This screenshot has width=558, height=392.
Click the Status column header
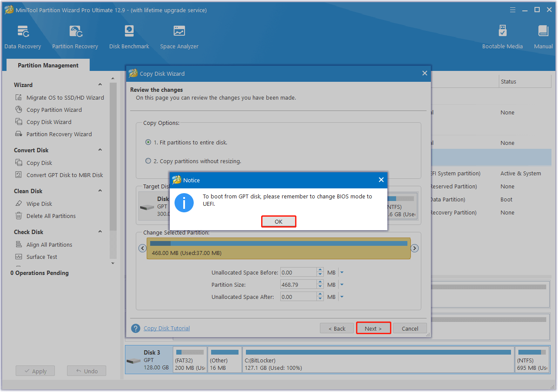click(x=525, y=81)
